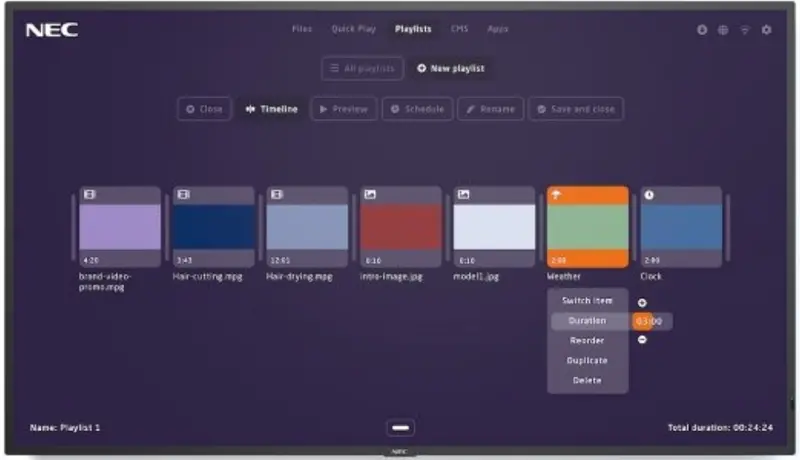Image resolution: width=800 pixels, height=460 pixels.
Task: Click the 03:00 duration field
Action: point(651,321)
